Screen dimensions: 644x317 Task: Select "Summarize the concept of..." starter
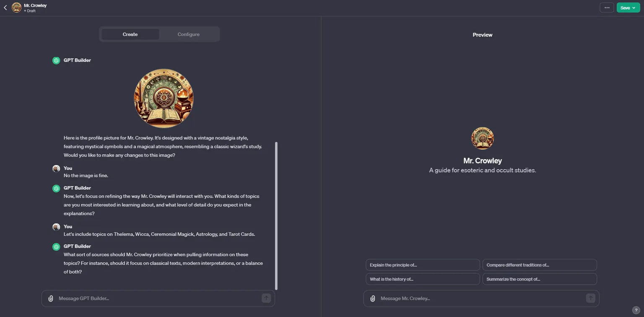coord(539,279)
